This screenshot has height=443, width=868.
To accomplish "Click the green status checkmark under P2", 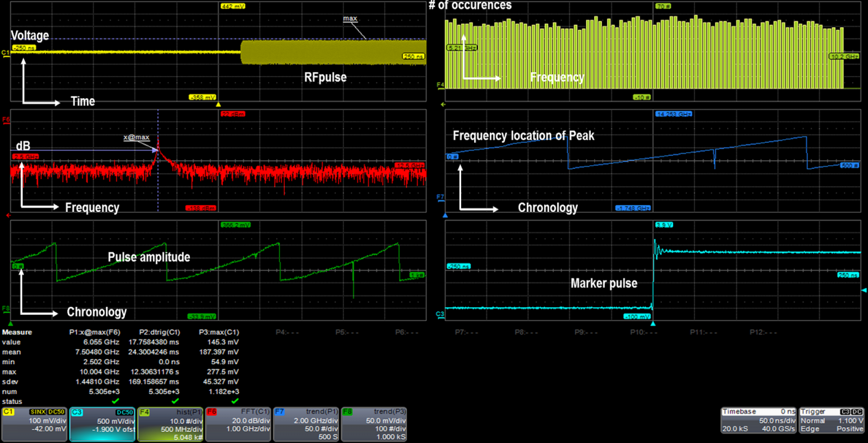I will coord(175,401).
